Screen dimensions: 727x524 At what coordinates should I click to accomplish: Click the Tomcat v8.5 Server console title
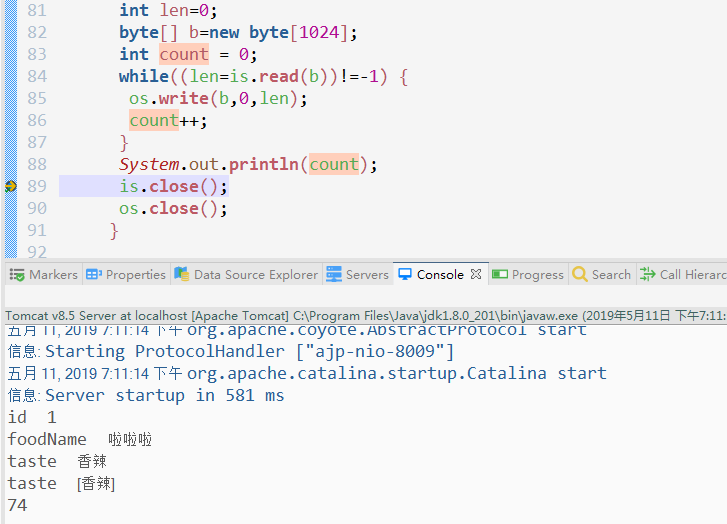point(365,316)
